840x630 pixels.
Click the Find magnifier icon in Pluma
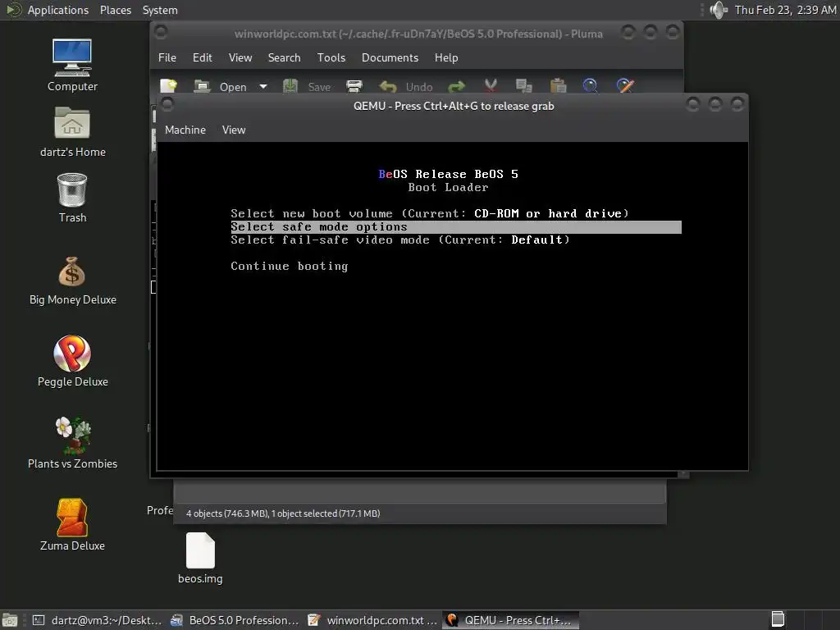point(591,86)
